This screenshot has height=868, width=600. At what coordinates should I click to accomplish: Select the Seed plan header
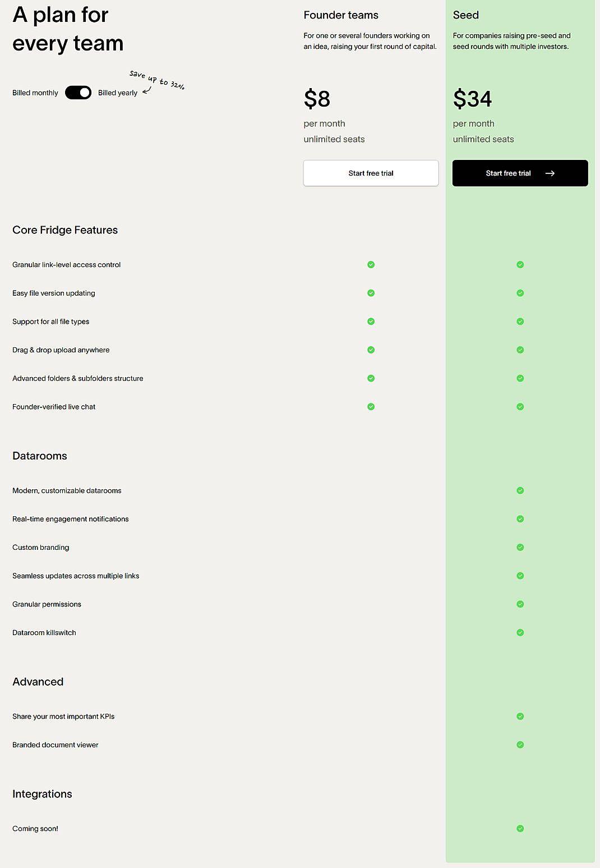pos(465,15)
